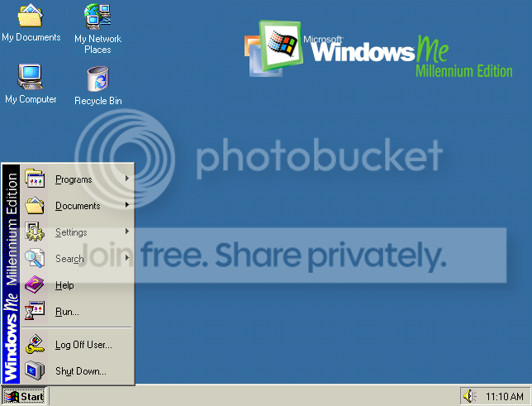Expand the Documents submenu arrow
Viewport: 532px width, 406px height.
pyautogui.click(x=127, y=205)
